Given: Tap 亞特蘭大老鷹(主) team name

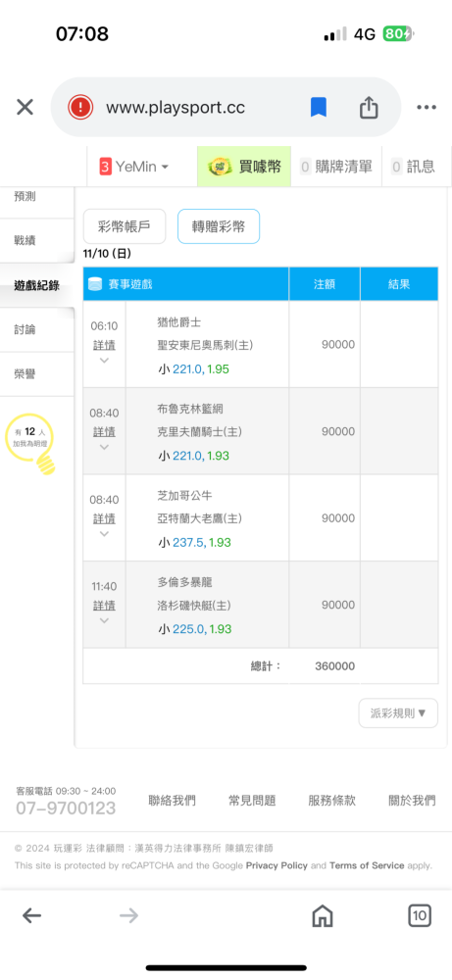Looking at the screenshot, I should coord(199,518).
